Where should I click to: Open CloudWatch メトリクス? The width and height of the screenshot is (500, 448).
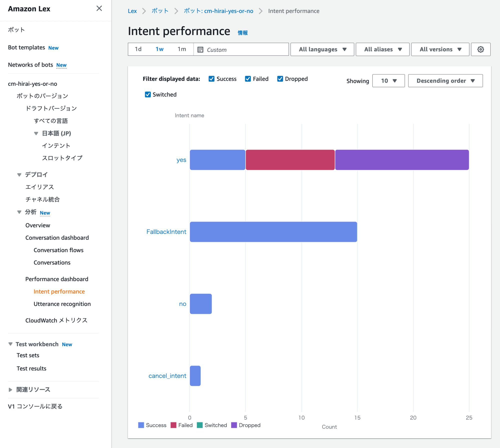[56, 320]
